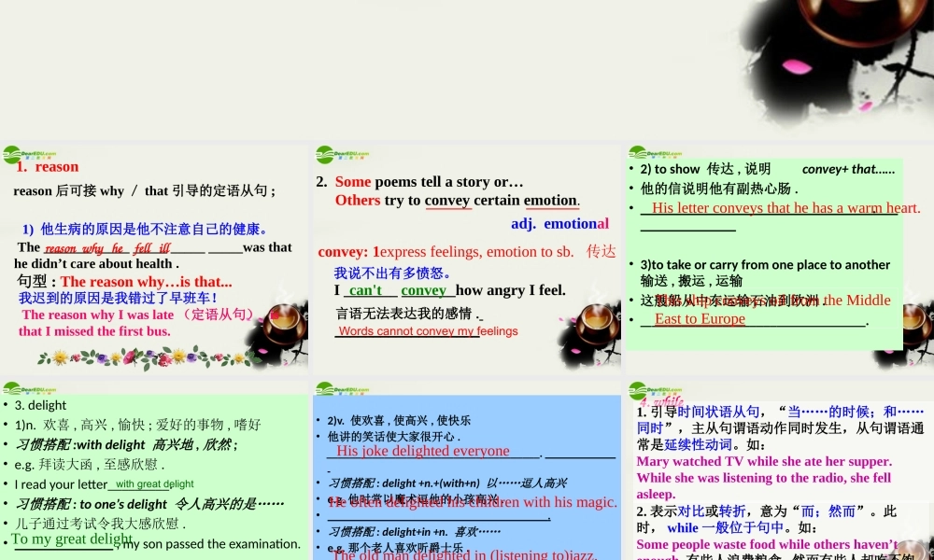Image resolution: width=934 pixels, height=560 pixels.
Task: Click the red heading '1. reason'
Action: tap(47, 167)
